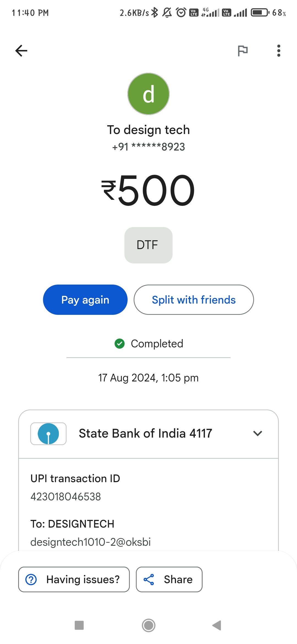Image resolution: width=297 pixels, height=644 pixels.
Task: Tap the flag report icon
Action: tap(243, 51)
